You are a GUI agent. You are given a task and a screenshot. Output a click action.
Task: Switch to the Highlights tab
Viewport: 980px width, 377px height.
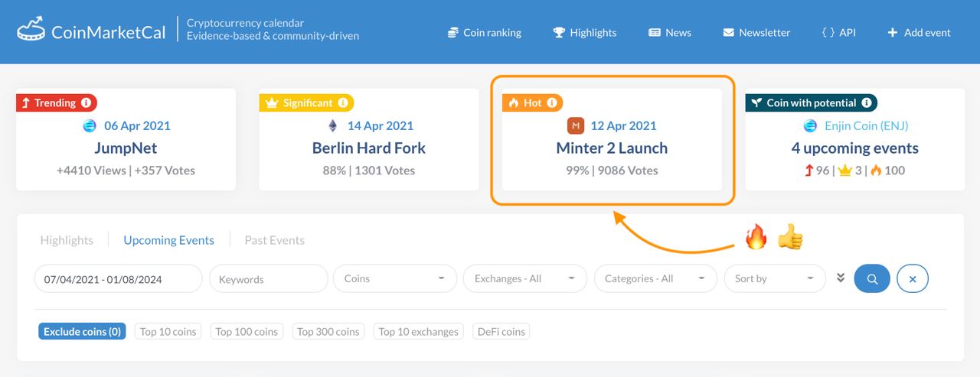pyautogui.click(x=67, y=240)
